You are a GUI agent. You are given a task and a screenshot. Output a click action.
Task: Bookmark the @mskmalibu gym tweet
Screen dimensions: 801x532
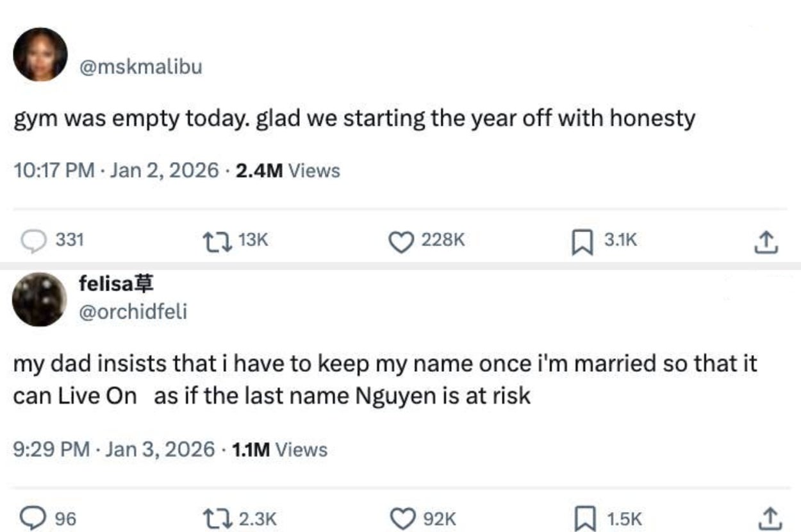(582, 240)
